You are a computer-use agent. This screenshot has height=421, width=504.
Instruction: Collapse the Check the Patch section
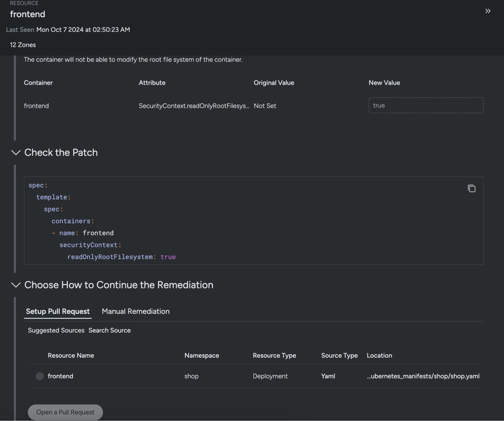point(16,152)
